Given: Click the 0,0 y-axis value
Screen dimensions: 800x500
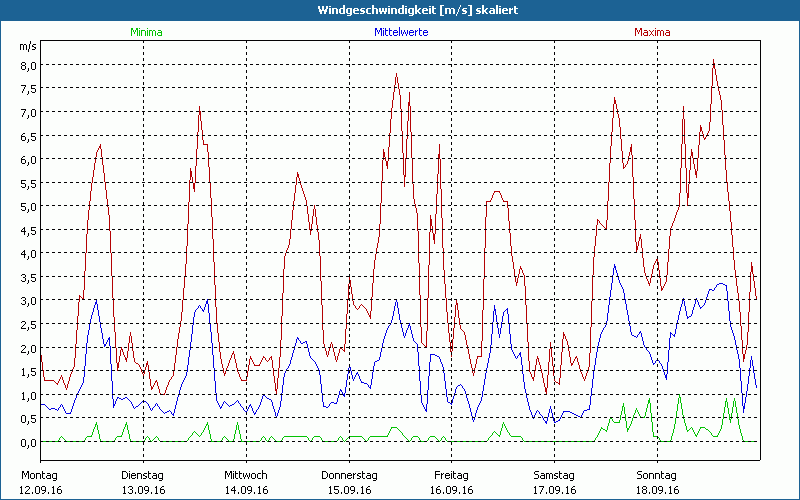Looking at the screenshot, I should coord(28,442).
